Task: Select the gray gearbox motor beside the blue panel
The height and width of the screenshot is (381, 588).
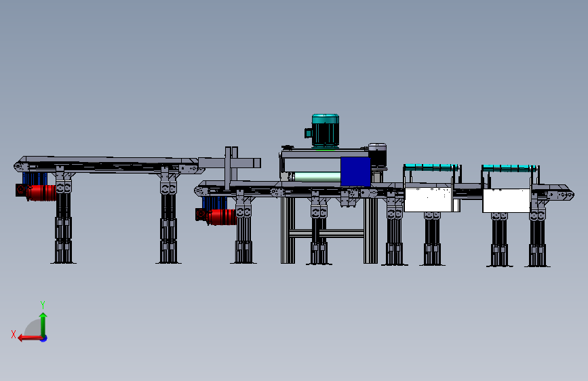Action: point(378,155)
